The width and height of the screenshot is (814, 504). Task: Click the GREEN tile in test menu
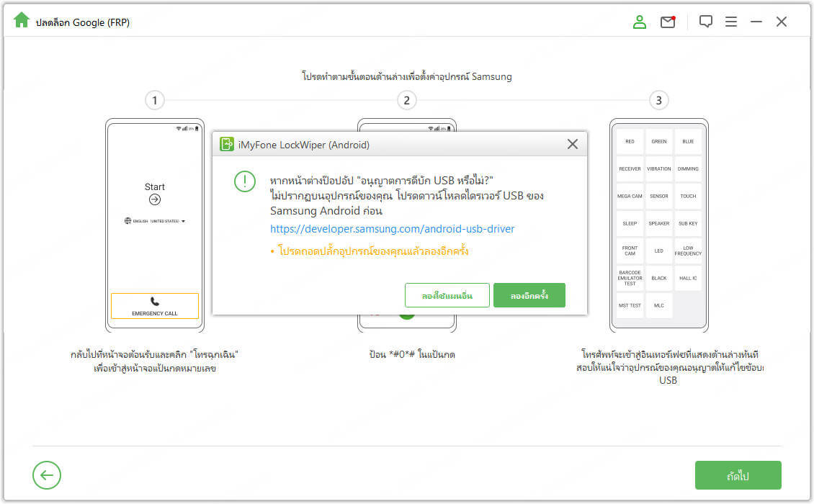(659, 142)
